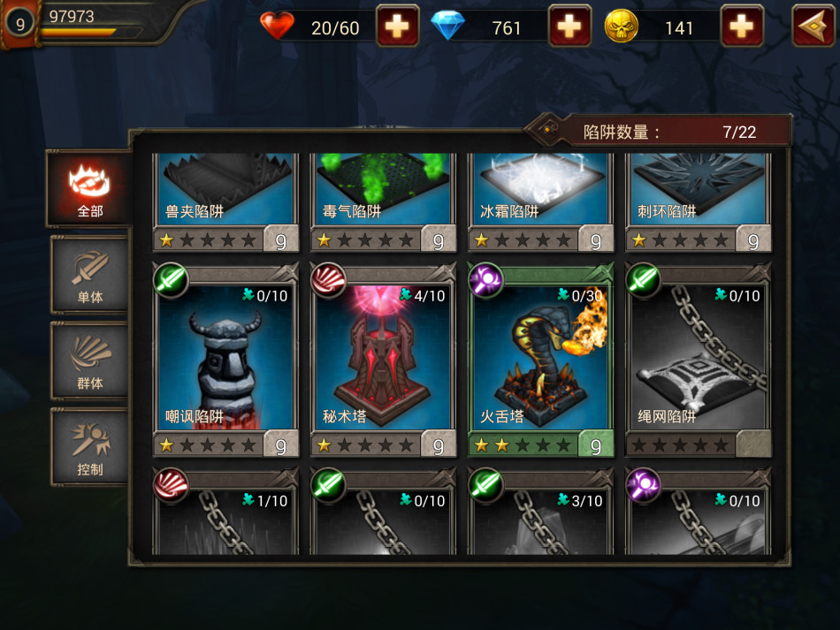Click the locked card showing 3/10 fragments
Viewport: 840px width, 630px height.
tap(540, 512)
